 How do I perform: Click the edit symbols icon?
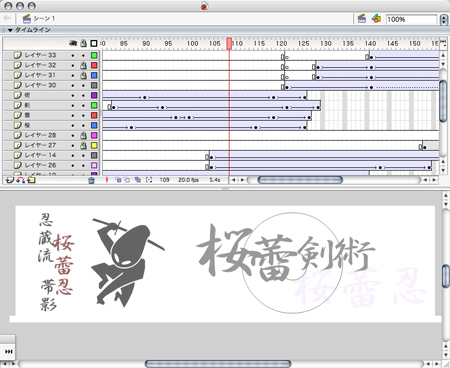coord(376,19)
